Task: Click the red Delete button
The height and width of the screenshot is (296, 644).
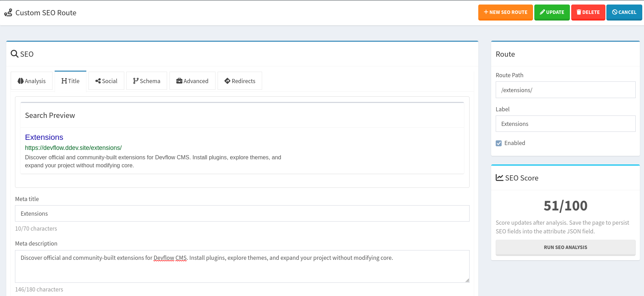Action: point(588,12)
